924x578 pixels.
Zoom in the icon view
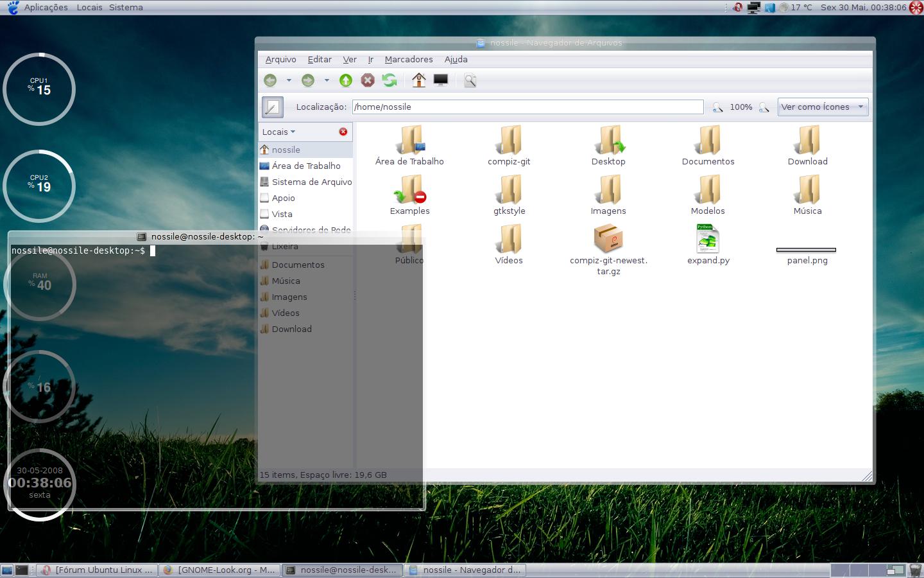[x=764, y=107]
